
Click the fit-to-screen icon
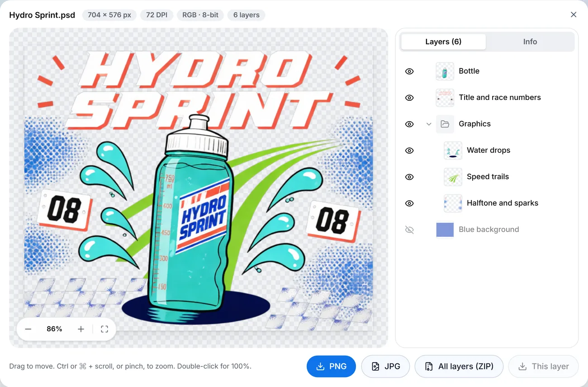pos(104,329)
